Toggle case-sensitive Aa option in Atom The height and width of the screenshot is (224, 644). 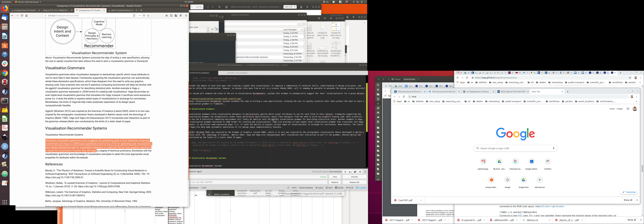pyautogui.click(x=350, y=172)
